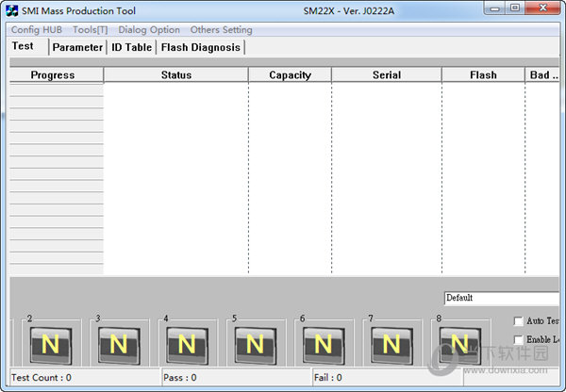Maximize the SMI Mass Production Tool window
The height and width of the screenshot is (392, 566).
515,8
